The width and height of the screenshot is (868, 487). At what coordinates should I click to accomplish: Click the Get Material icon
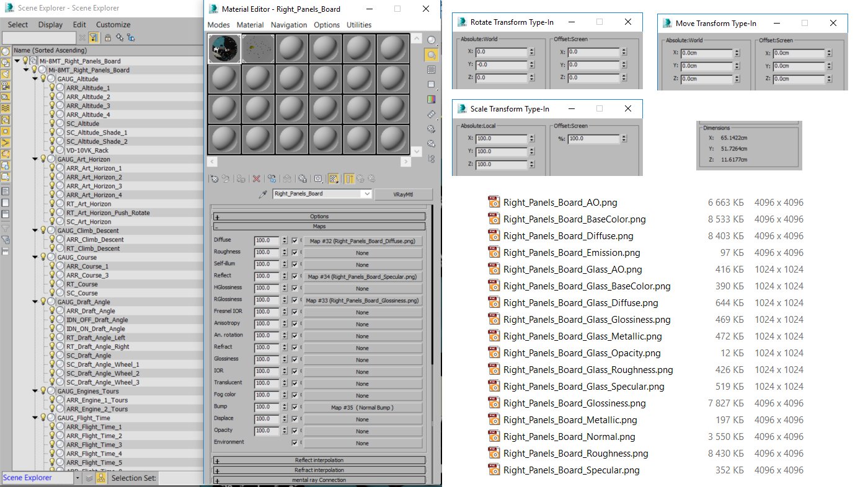tap(215, 178)
